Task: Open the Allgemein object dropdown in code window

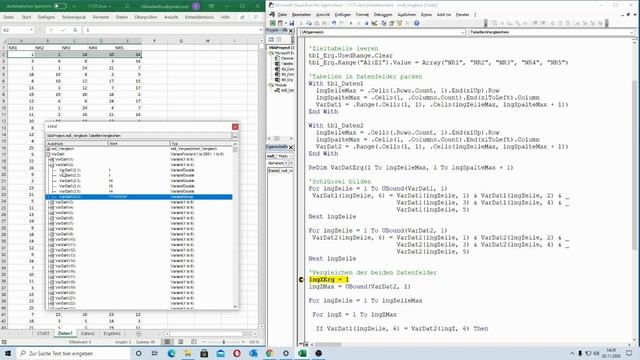Action: [462, 32]
